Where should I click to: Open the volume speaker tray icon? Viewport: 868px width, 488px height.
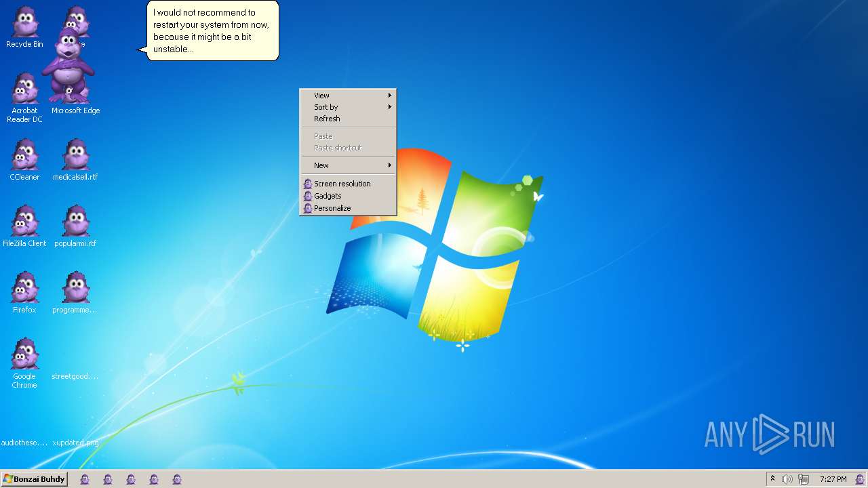point(787,479)
